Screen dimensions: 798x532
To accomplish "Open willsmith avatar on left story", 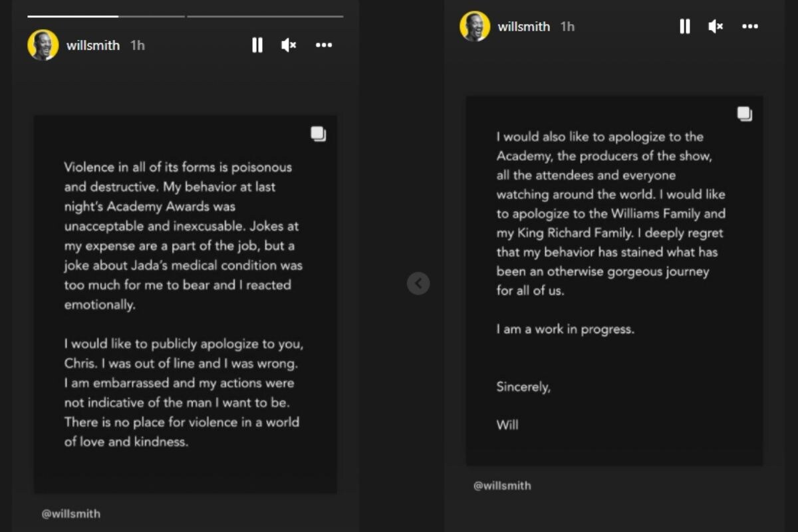I will click(43, 45).
